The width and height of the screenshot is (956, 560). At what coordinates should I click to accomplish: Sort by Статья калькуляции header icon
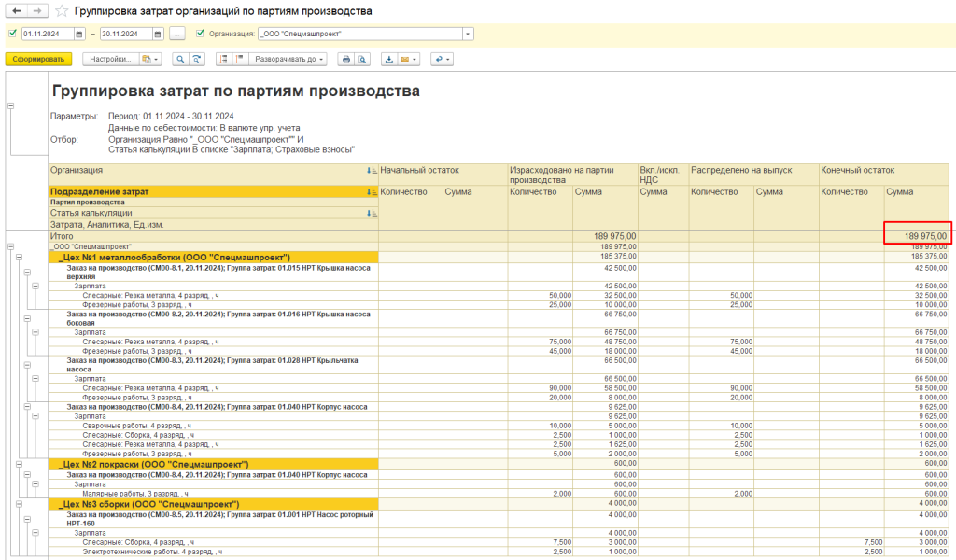372,214
